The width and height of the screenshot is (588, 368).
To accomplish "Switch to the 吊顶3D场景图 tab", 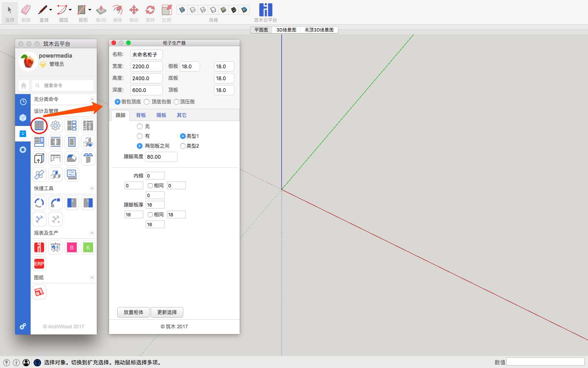I will tap(319, 30).
